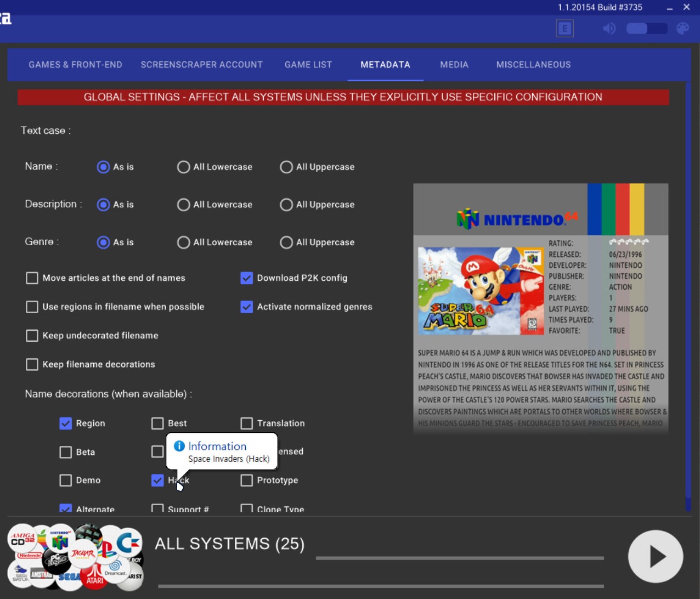Select Name 'All Uppercase' option
The height and width of the screenshot is (599, 700).
tap(286, 167)
